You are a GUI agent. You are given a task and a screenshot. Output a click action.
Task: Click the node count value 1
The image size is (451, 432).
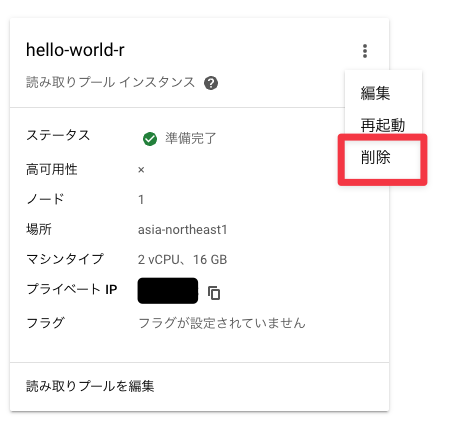click(141, 199)
